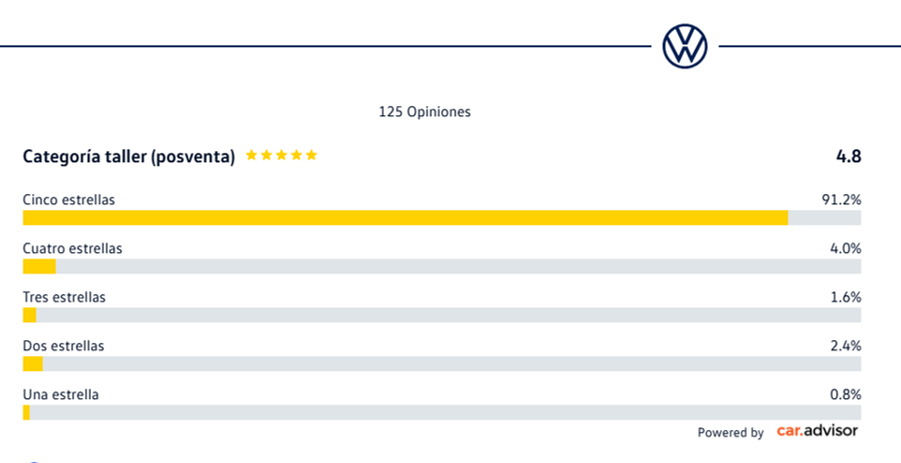Select the Tres estrellas label
Image resolution: width=901 pixels, height=463 pixels.
(64, 298)
